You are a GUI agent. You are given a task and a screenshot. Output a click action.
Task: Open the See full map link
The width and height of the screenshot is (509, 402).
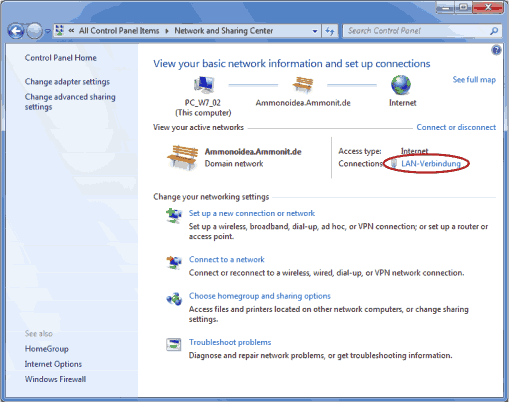pos(474,80)
